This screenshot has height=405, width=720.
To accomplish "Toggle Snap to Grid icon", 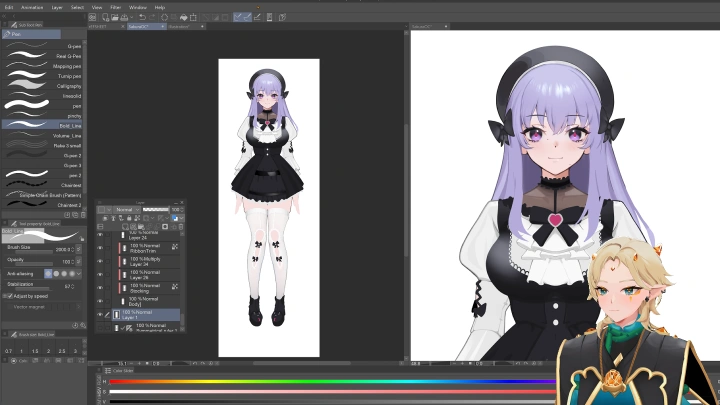I will [257, 17].
